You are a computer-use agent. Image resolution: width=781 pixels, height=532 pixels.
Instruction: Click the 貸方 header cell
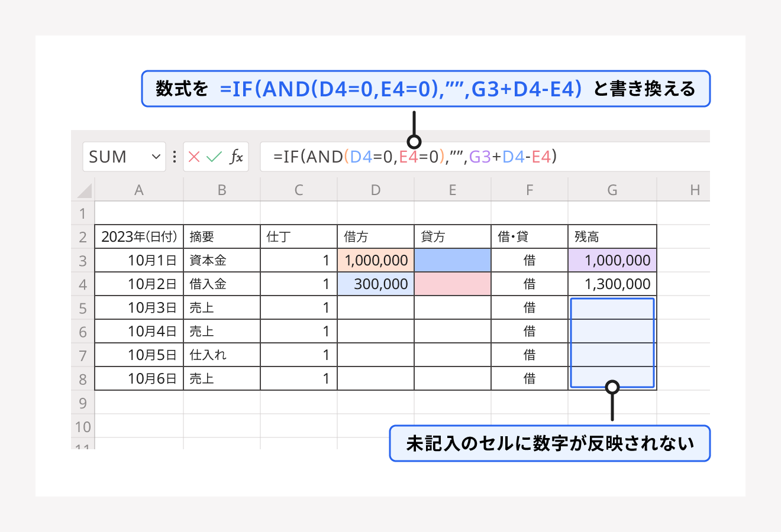pos(453,236)
